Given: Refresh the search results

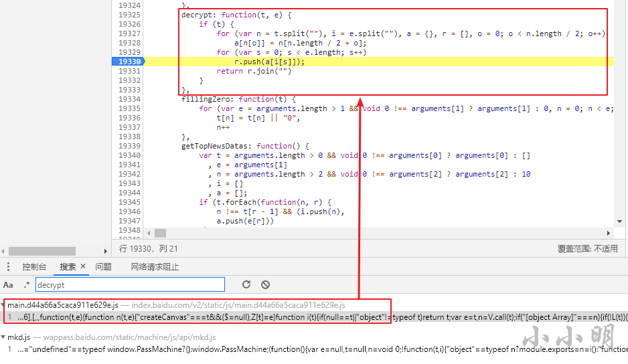Looking at the screenshot, I should click(246, 284).
